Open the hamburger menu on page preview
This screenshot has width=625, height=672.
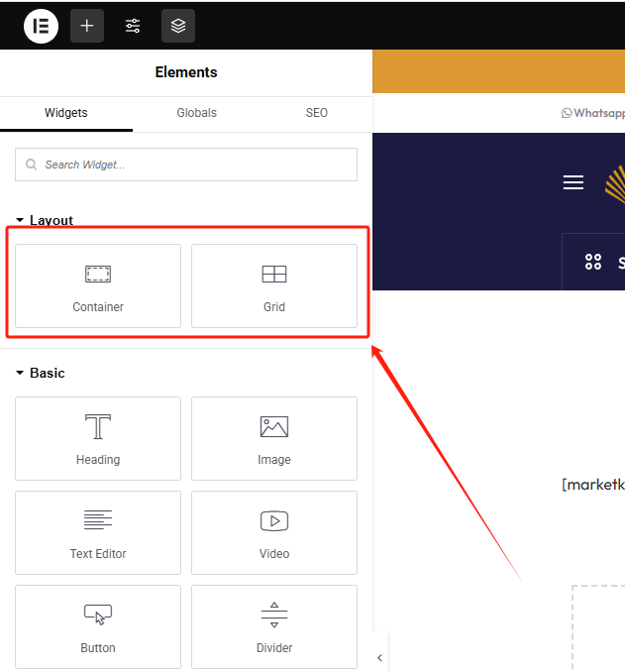point(573,182)
